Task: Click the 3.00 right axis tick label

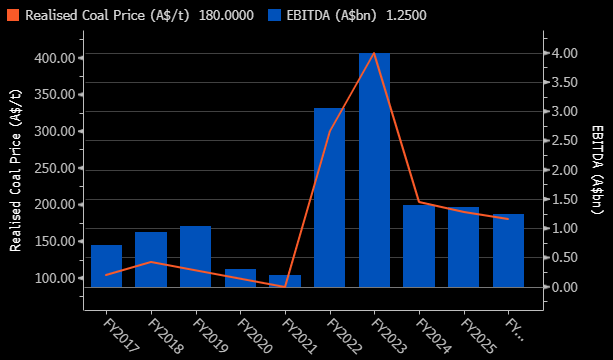Action: pos(564,112)
